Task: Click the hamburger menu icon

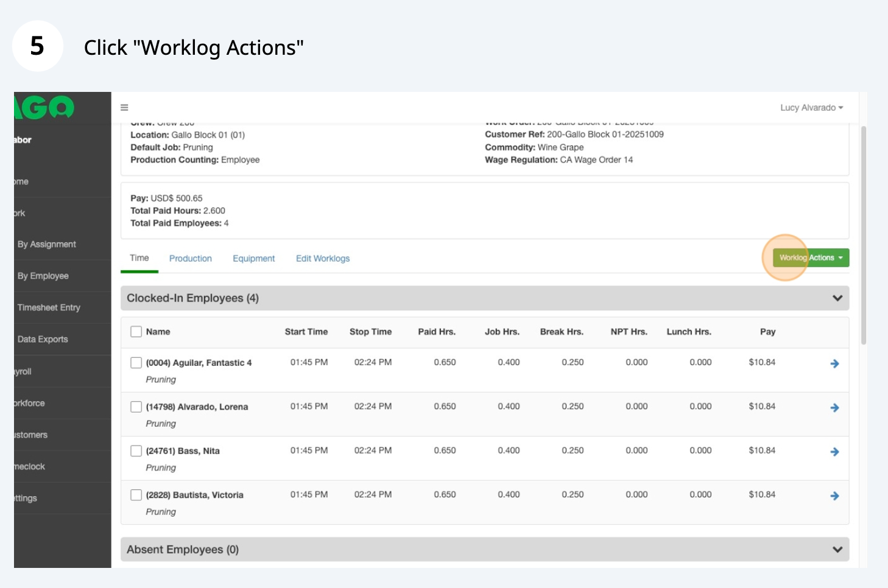Action: (124, 108)
